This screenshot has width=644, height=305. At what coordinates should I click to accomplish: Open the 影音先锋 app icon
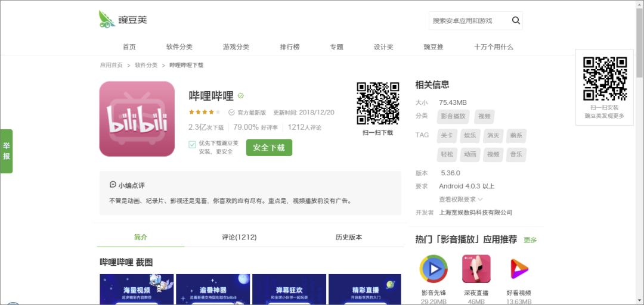pyautogui.click(x=434, y=269)
